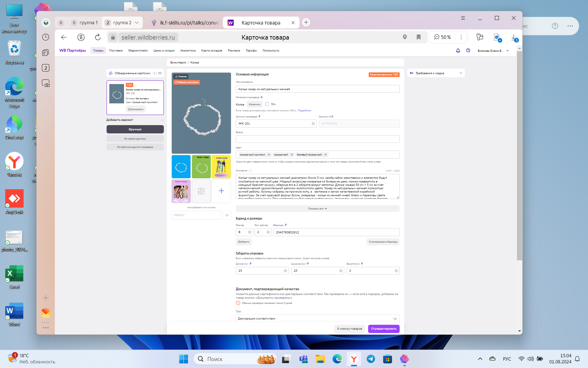588x368 pixels.
Task: Remove the прозрачный кристалл color tag
Action: (269, 155)
